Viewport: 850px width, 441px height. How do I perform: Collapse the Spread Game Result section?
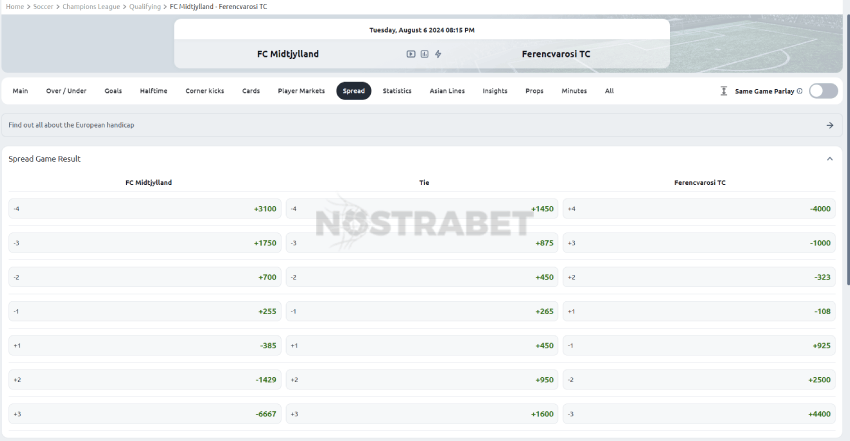[x=829, y=159]
